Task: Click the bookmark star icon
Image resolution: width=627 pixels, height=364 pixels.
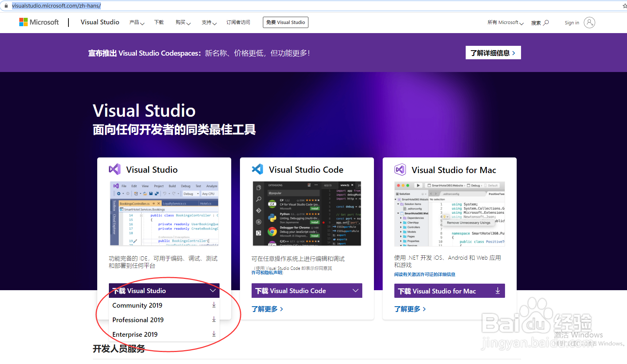Action: tap(624, 6)
